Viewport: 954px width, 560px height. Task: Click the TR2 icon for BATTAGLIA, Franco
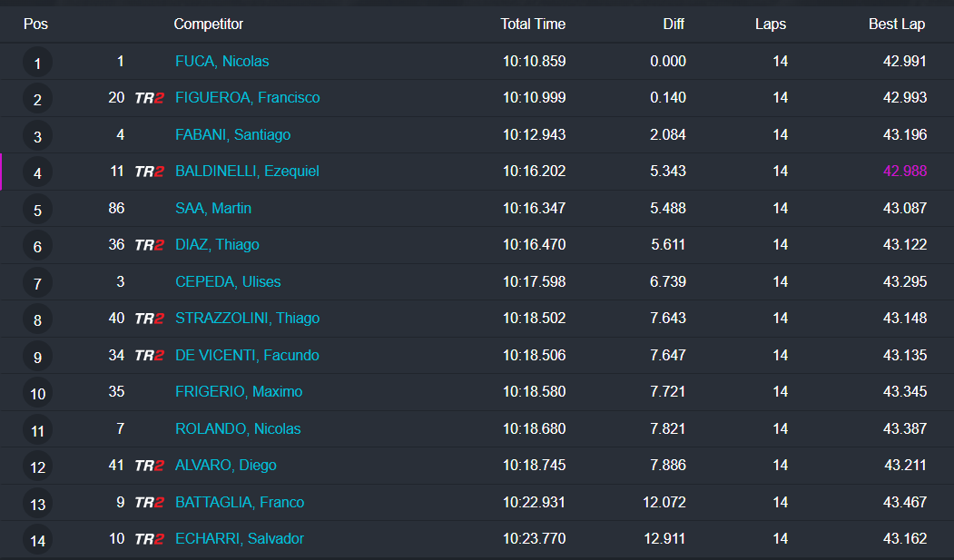pos(149,503)
